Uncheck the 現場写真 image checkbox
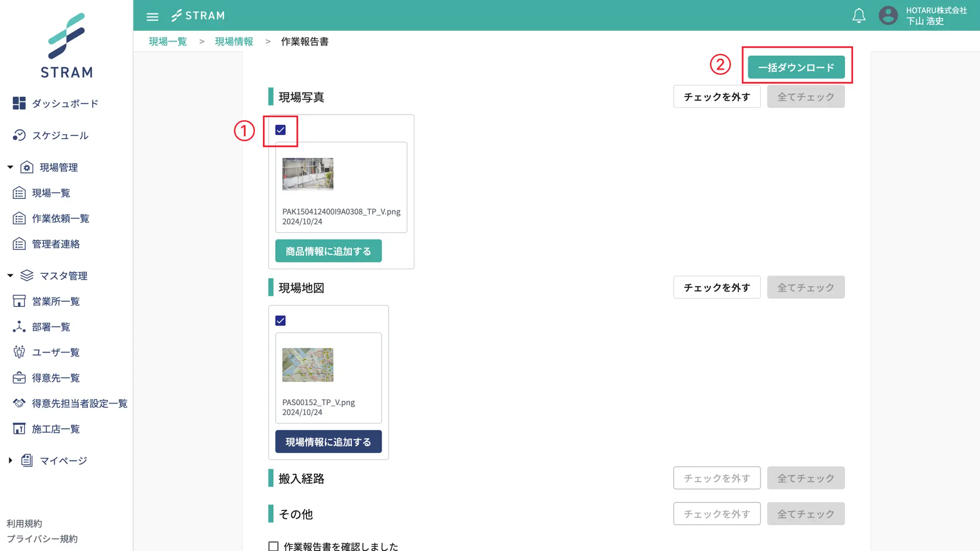The image size is (980, 551). tap(280, 130)
